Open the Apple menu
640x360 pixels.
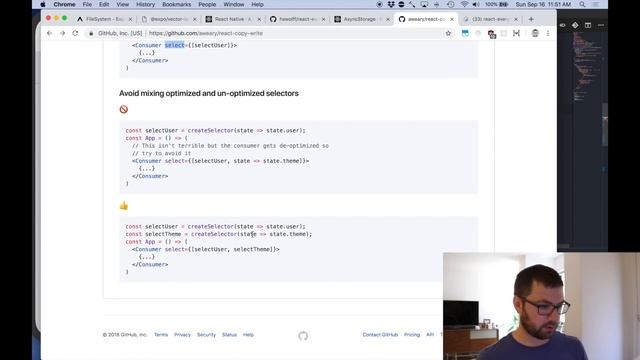pos(43,4)
